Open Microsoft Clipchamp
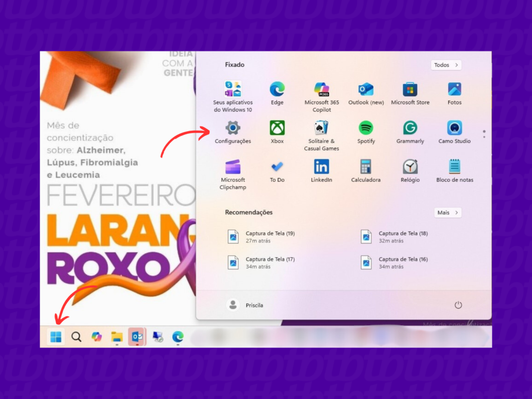532x399 pixels. [x=233, y=167]
